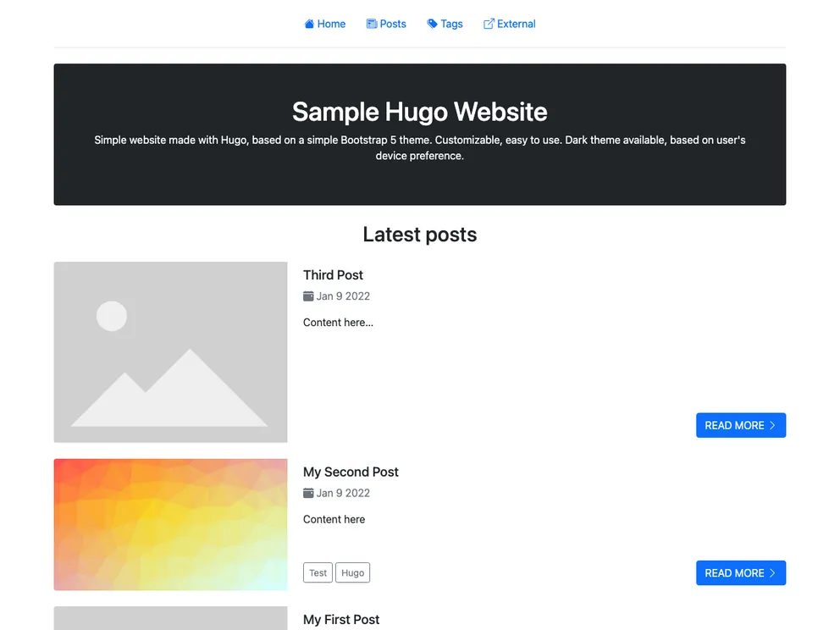Select the Test tag badge
Viewport: 840px width, 630px height.
tap(318, 573)
